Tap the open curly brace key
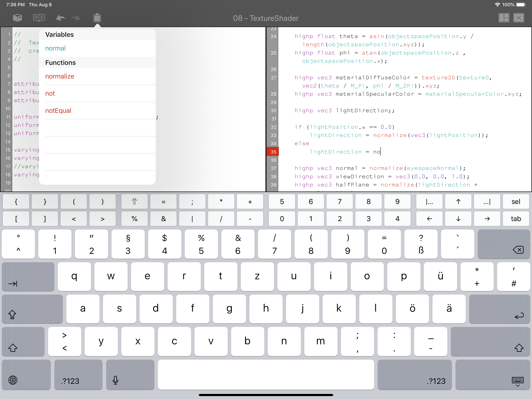Image resolution: width=532 pixels, height=399 pixels. (x=16, y=202)
